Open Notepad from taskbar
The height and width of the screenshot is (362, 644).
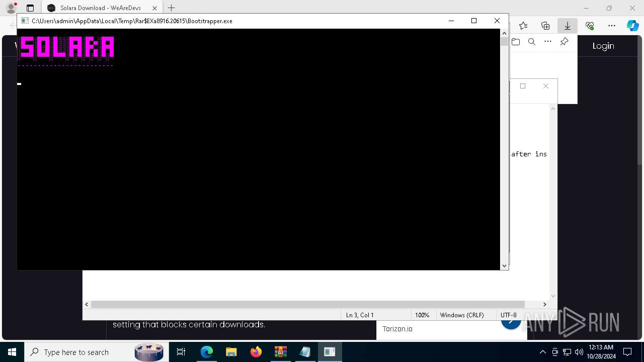point(305,352)
